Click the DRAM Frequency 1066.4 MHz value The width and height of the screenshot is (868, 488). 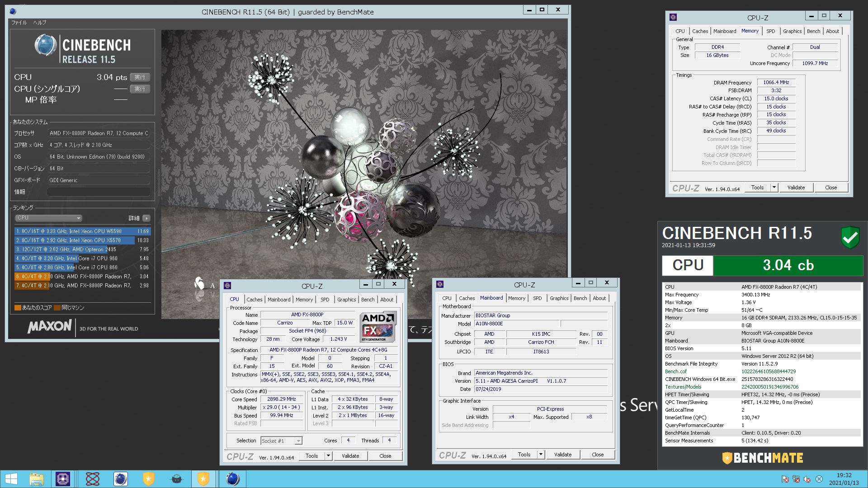(x=776, y=82)
